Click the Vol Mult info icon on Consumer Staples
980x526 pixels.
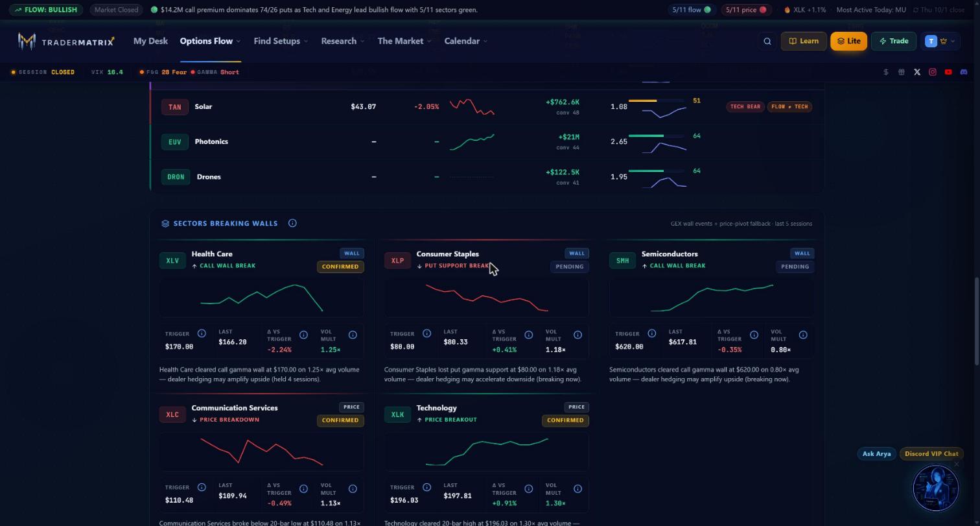point(577,335)
